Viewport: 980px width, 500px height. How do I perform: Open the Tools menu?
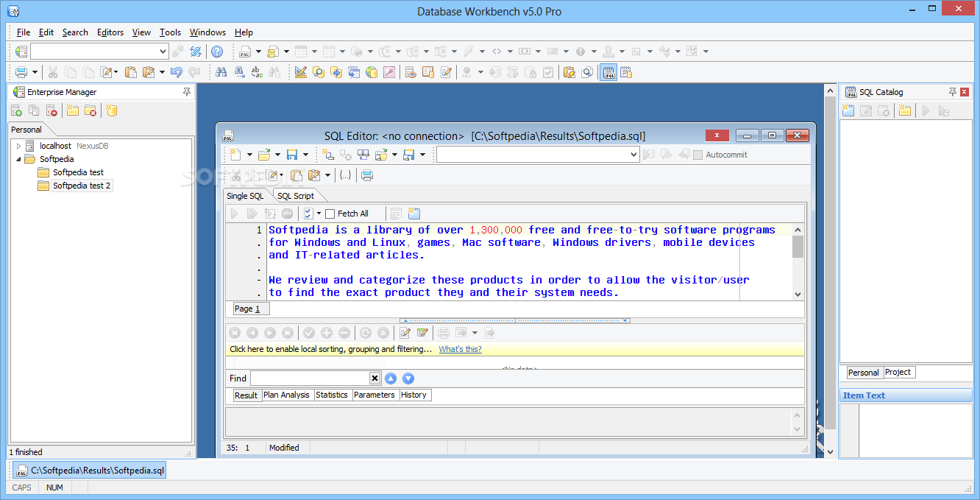170,32
